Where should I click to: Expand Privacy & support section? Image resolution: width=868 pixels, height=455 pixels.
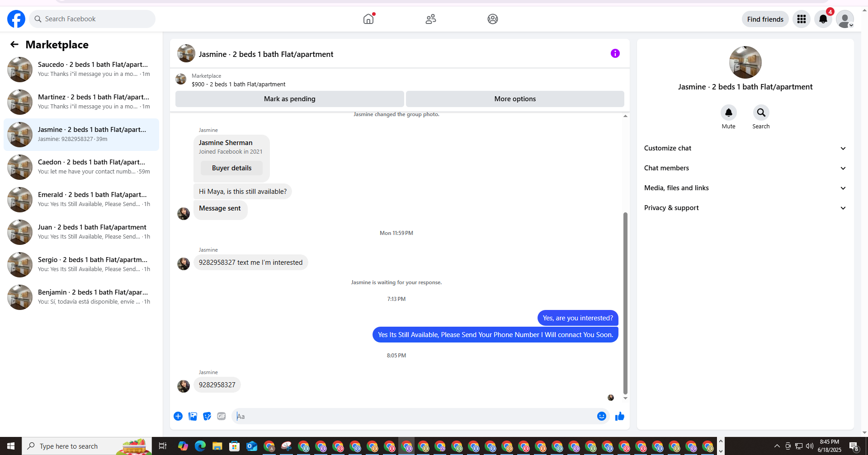click(745, 208)
